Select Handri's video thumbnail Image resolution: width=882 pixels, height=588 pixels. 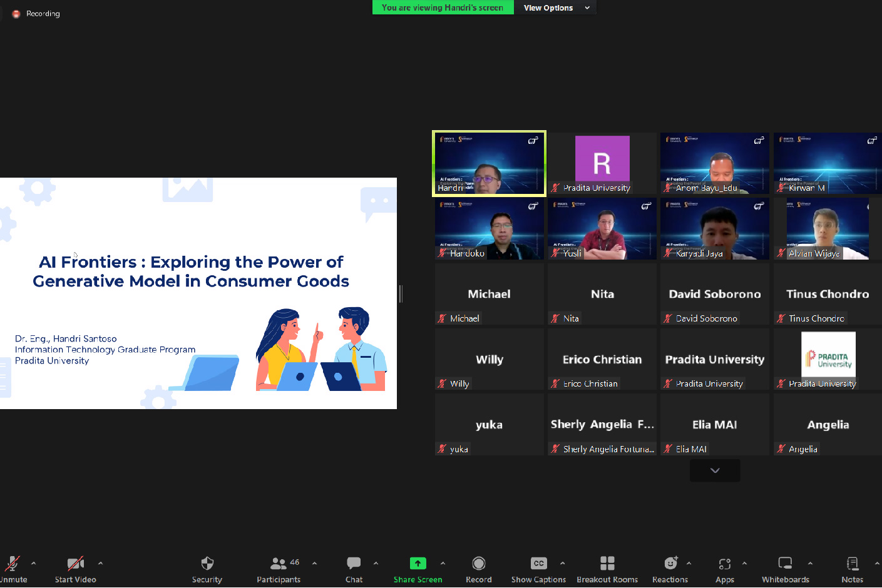(489, 163)
